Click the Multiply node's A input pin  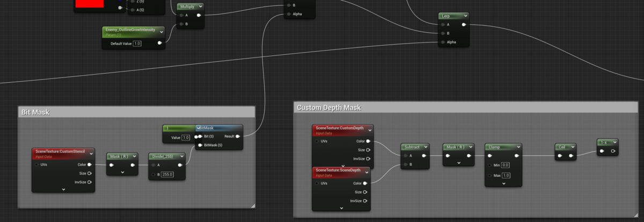(181, 15)
